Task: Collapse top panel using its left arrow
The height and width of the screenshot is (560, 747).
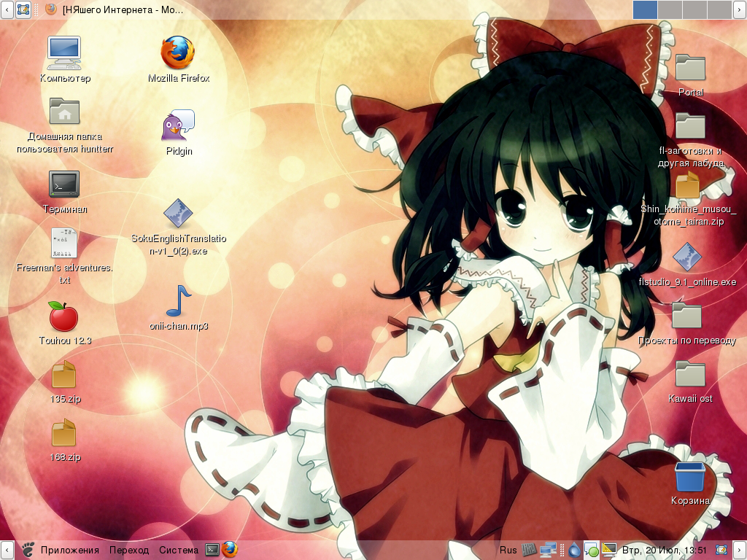Action: 7,9
